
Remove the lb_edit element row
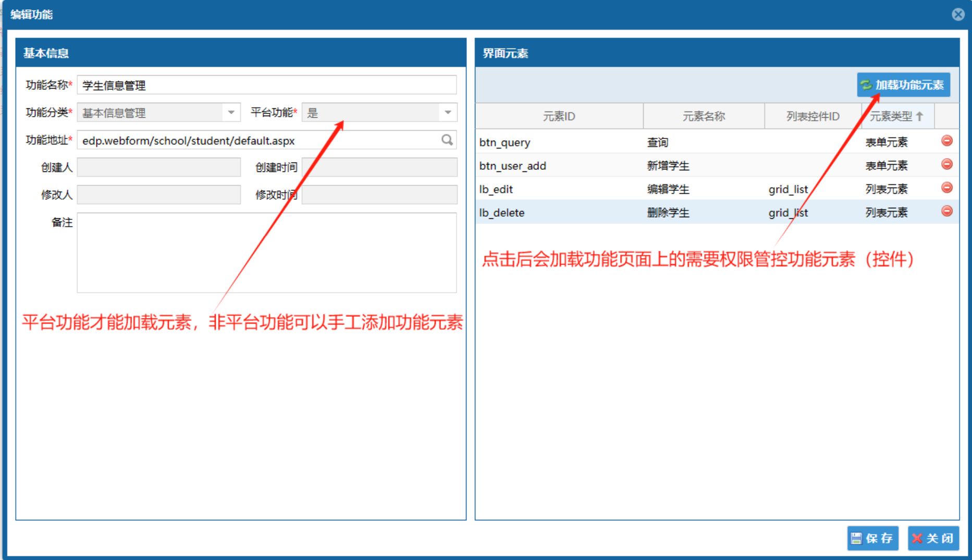point(947,188)
